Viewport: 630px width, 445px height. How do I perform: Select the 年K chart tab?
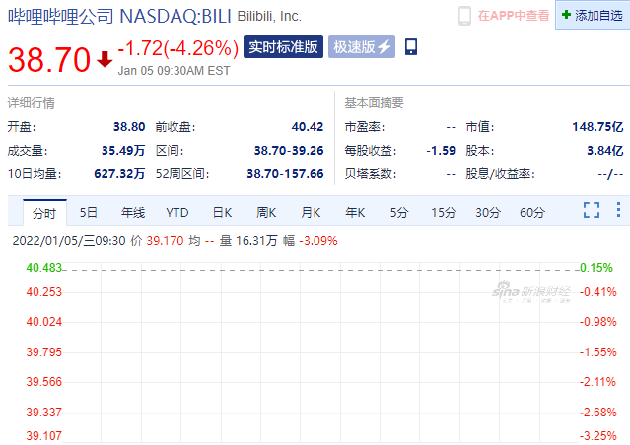pyautogui.click(x=355, y=212)
